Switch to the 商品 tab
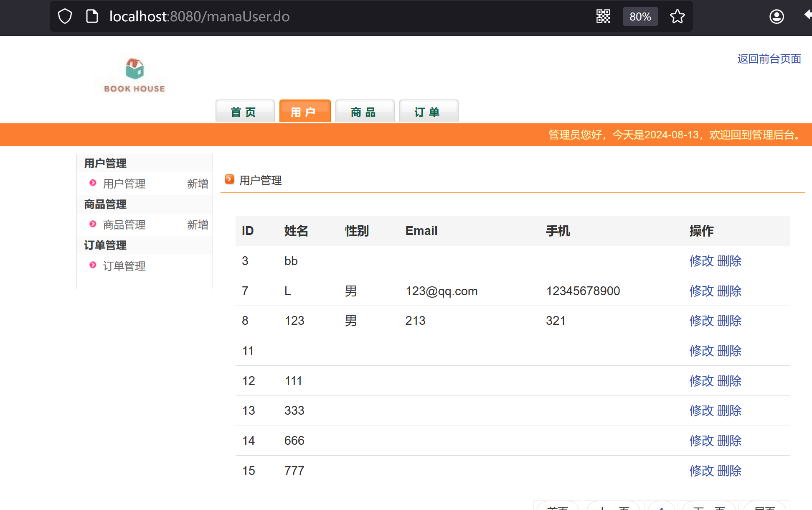Image resolution: width=812 pixels, height=510 pixels. [365, 111]
